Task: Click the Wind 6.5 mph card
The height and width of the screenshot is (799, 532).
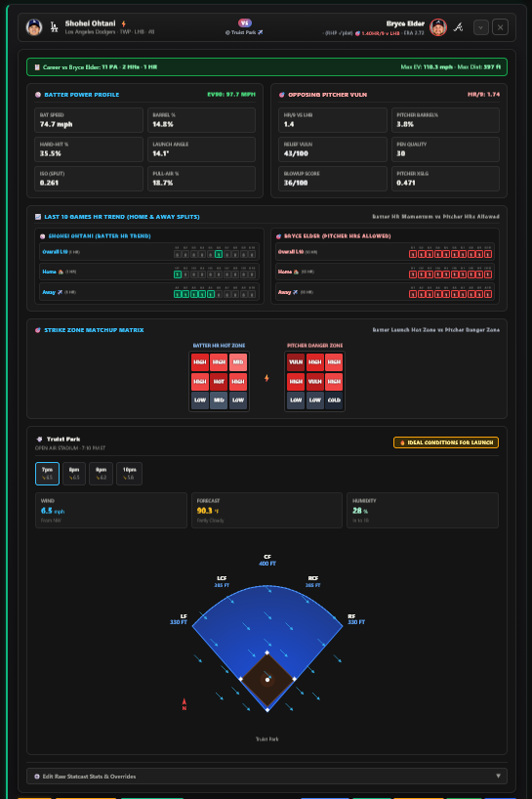Action: (111, 510)
